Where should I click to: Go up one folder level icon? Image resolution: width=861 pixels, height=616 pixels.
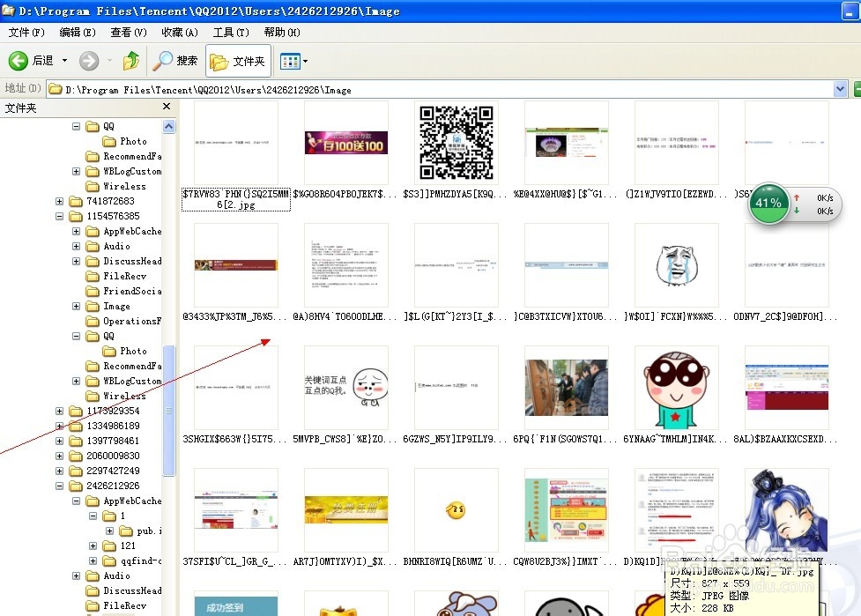point(131,61)
